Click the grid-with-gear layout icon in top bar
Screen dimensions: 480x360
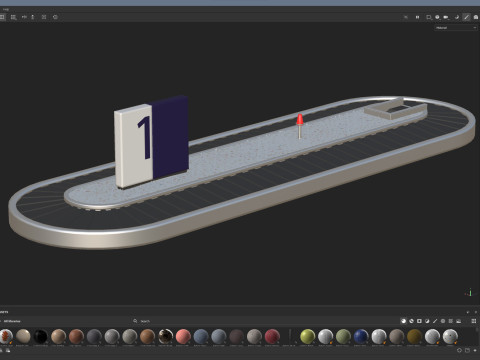[x=13, y=17]
